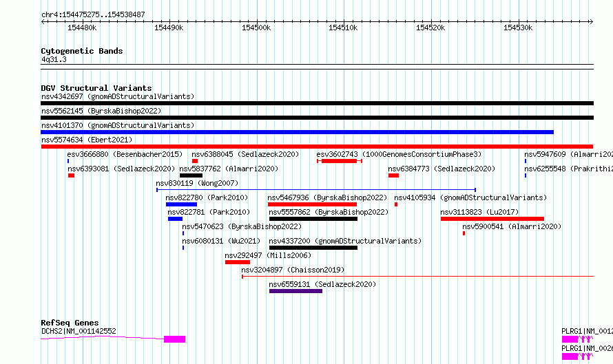Select the nsv5900541 Almarri2020 label
The image size is (613, 364).
512,226
